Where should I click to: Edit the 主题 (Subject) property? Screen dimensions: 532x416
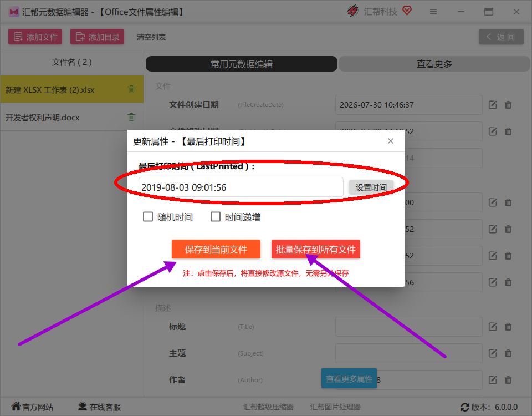click(493, 353)
